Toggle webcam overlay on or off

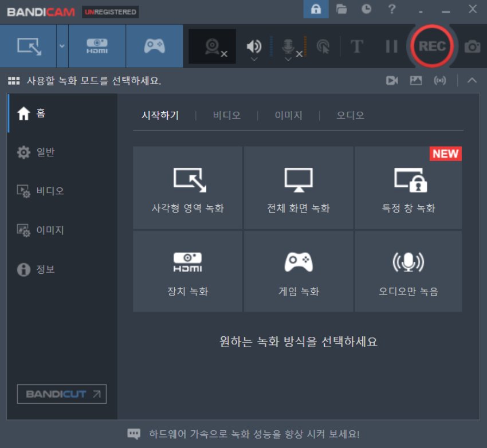tap(213, 46)
